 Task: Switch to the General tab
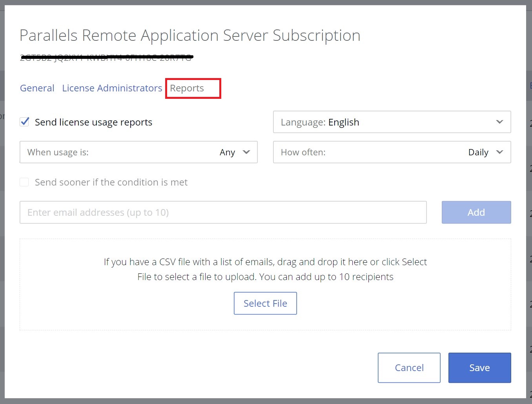[37, 88]
